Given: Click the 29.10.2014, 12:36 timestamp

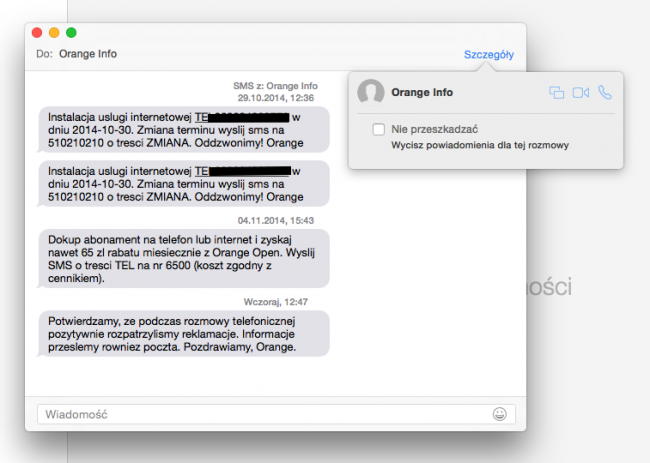Looking at the screenshot, I should (276, 98).
